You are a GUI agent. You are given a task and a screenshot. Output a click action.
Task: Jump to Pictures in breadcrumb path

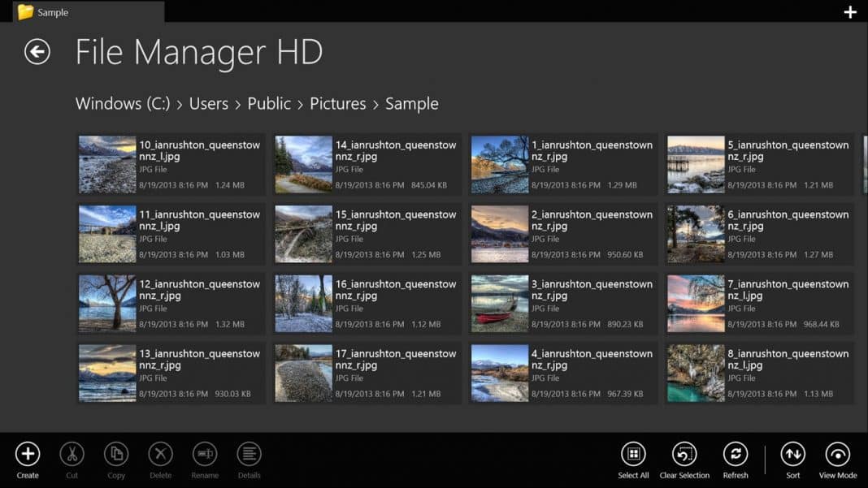coord(337,103)
